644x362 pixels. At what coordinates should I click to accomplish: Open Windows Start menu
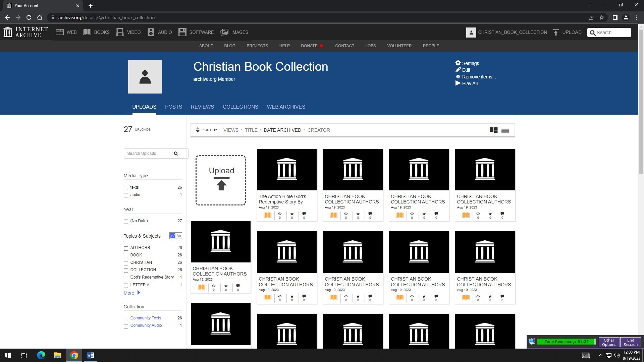[8, 355]
